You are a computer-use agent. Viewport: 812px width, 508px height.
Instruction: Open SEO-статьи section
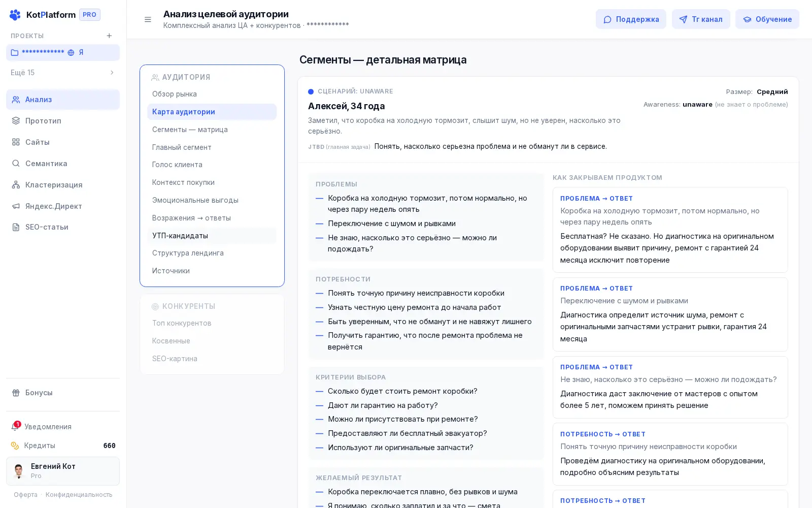63,227
